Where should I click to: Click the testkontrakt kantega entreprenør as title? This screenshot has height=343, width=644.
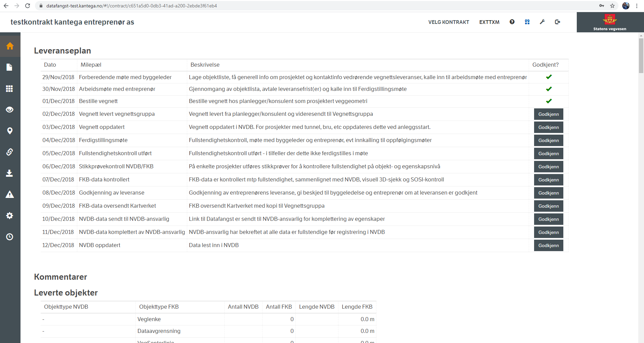point(72,22)
